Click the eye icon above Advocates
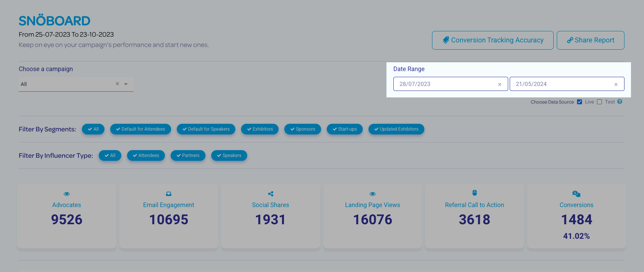The height and width of the screenshot is (272, 644). (x=67, y=194)
